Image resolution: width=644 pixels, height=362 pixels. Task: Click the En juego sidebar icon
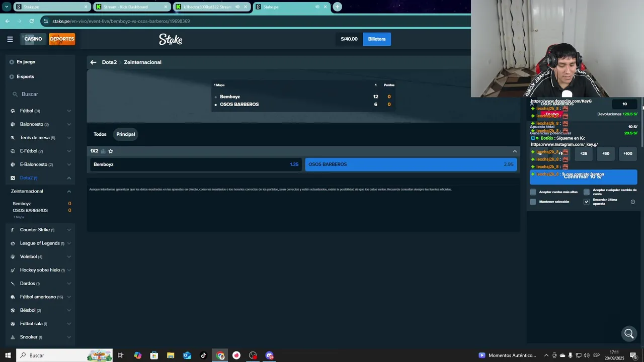coord(12,62)
